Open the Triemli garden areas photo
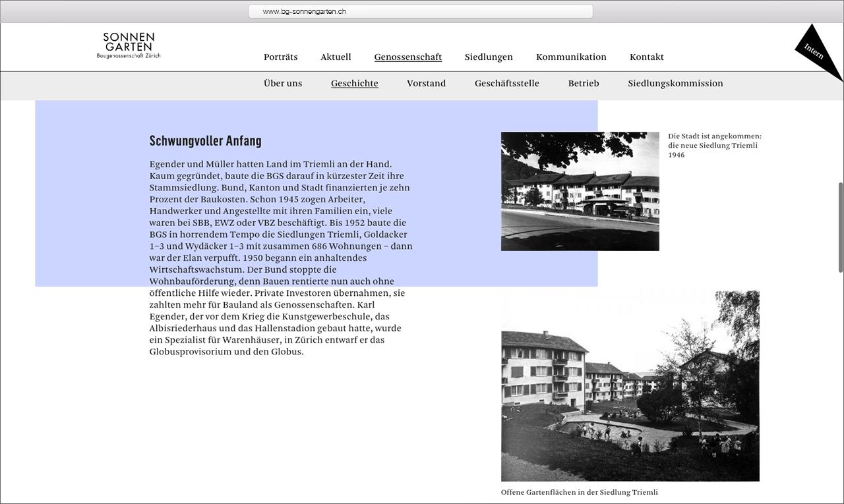Image resolution: width=844 pixels, height=504 pixels. click(x=630, y=386)
